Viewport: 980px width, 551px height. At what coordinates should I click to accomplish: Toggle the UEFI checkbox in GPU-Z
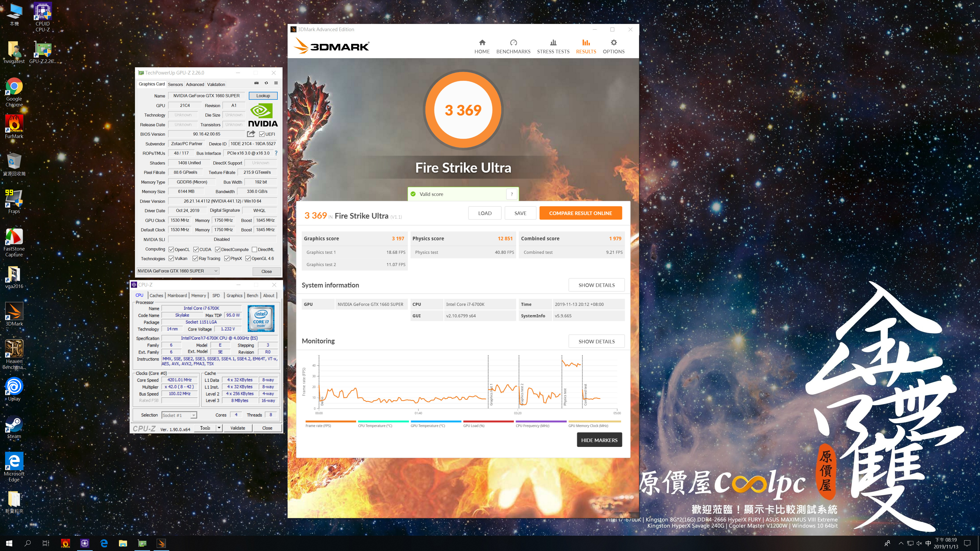262,134
